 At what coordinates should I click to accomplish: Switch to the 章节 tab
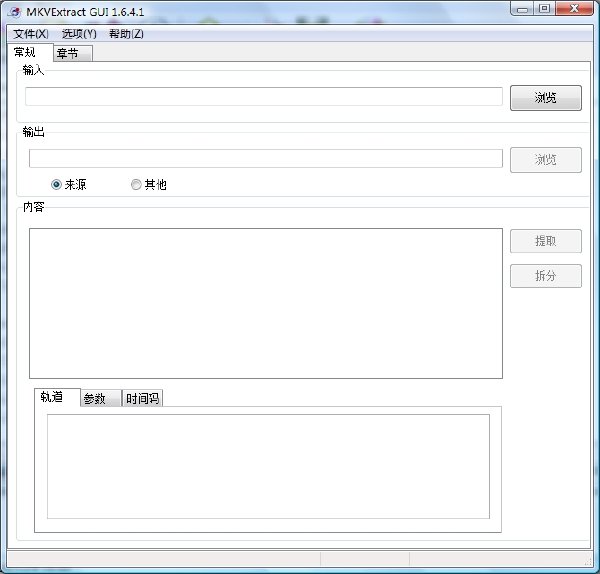click(72, 53)
